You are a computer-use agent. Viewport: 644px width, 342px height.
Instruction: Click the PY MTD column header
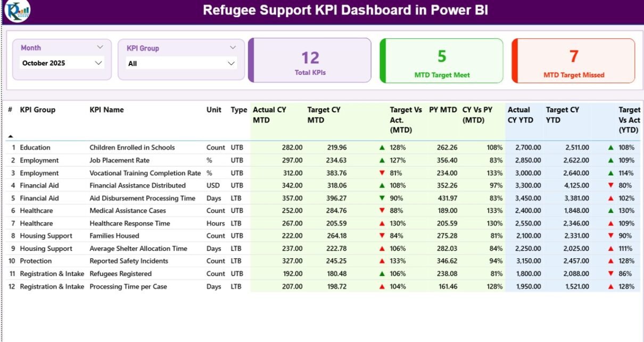point(443,110)
